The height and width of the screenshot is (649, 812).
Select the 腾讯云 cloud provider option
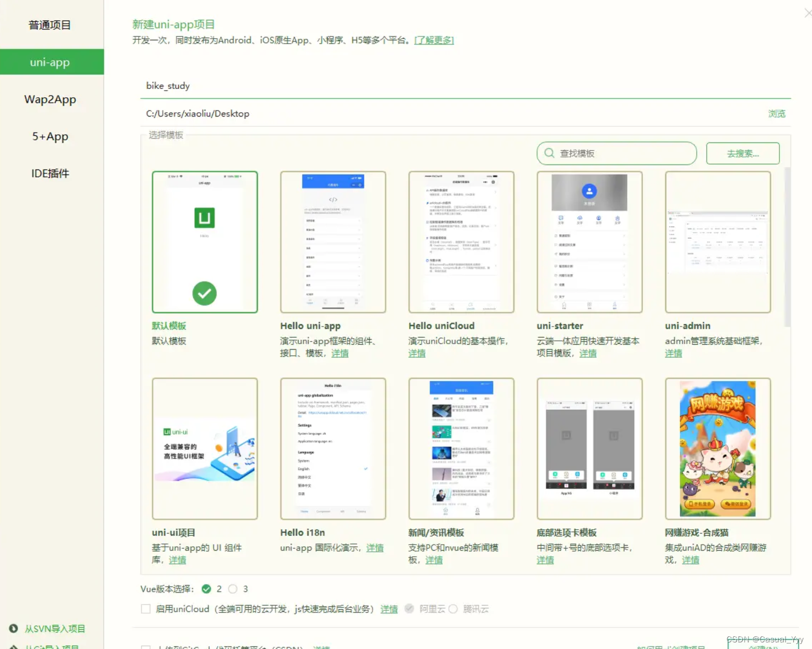click(453, 609)
